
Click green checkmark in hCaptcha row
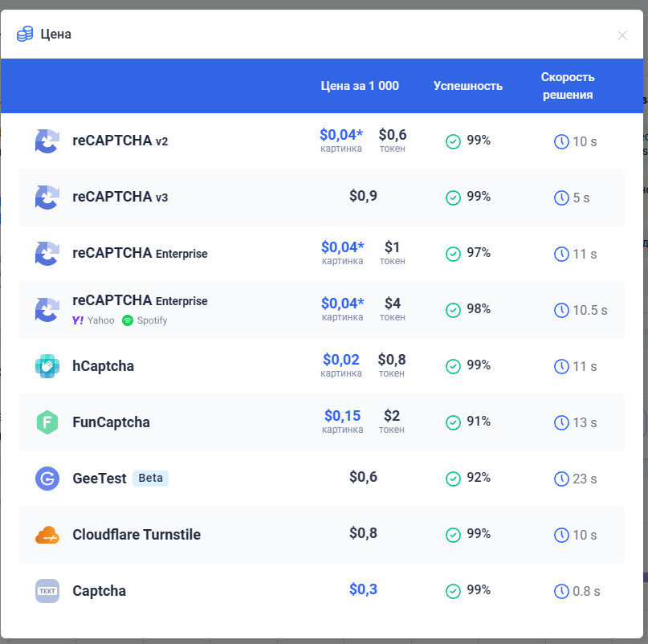click(x=453, y=366)
